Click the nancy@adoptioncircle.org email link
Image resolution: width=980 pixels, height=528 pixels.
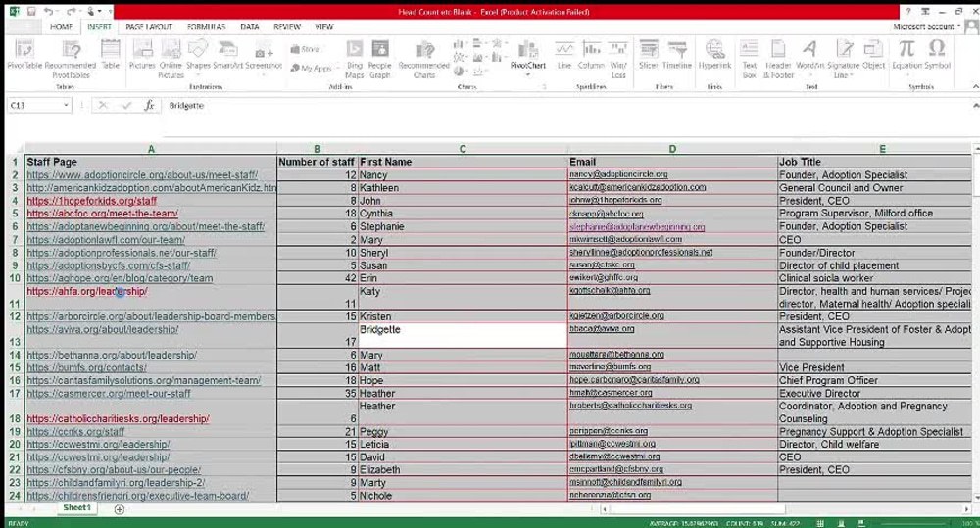pos(618,175)
